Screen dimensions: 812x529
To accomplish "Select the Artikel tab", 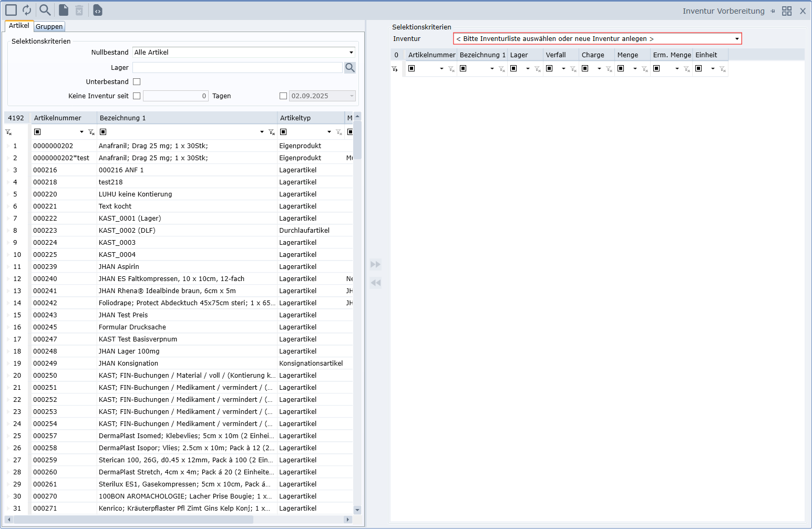I will [19, 26].
